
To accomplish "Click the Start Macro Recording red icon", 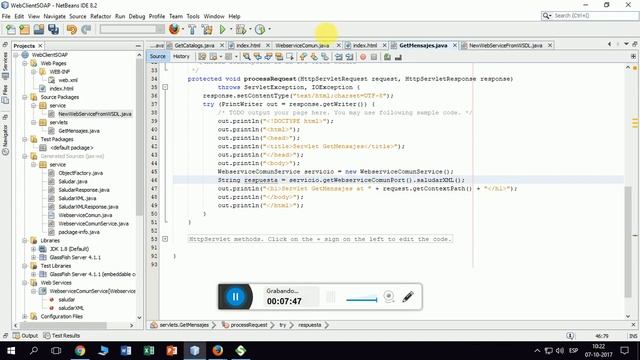I will coord(363,57).
